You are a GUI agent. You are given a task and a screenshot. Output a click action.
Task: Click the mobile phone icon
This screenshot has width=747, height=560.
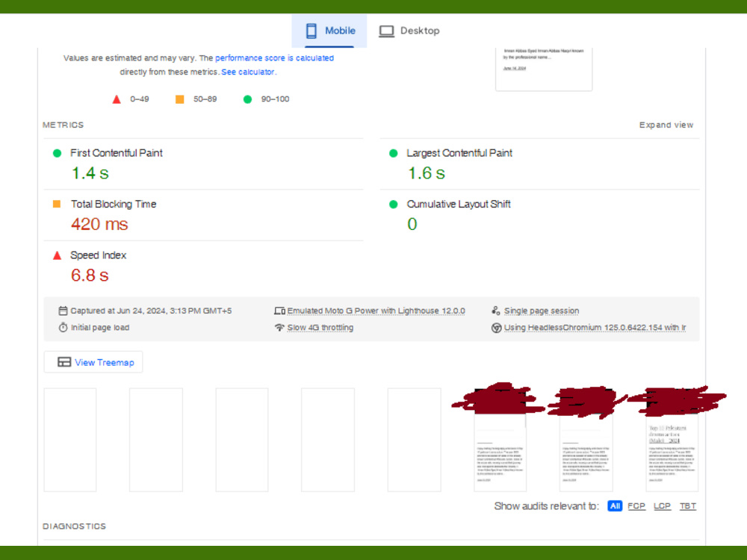click(x=311, y=31)
